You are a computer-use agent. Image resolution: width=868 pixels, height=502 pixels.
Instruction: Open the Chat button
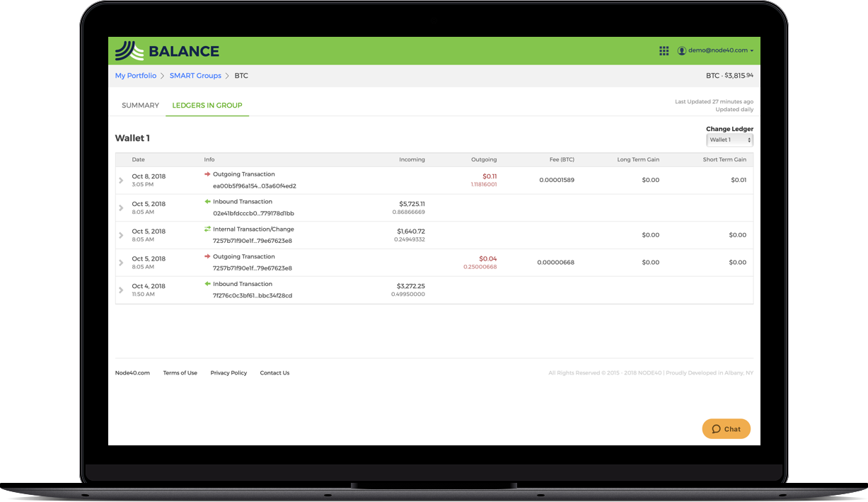click(726, 429)
